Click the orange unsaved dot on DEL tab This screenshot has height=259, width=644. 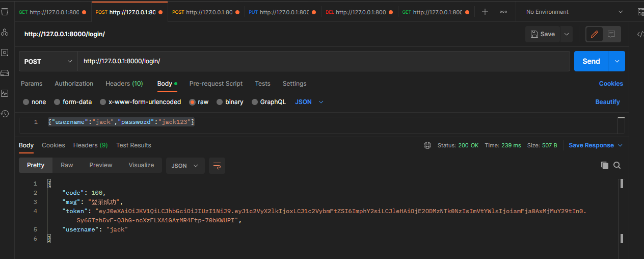coord(390,12)
